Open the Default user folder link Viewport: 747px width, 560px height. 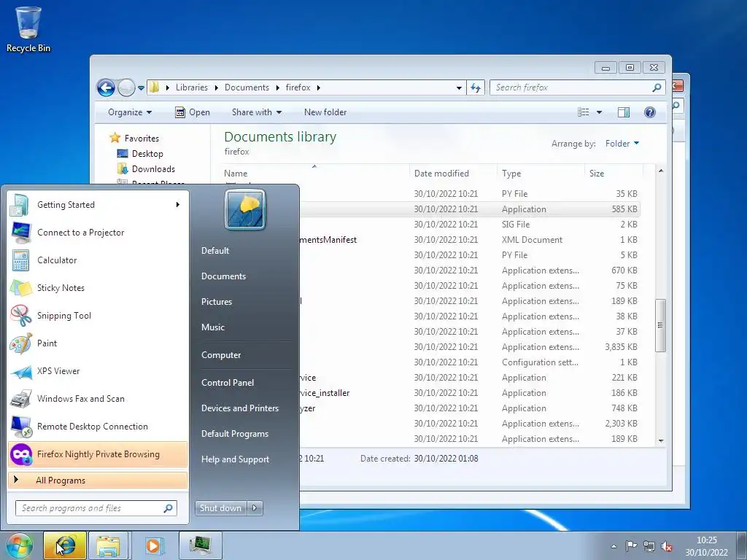click(x=215, y=251)
